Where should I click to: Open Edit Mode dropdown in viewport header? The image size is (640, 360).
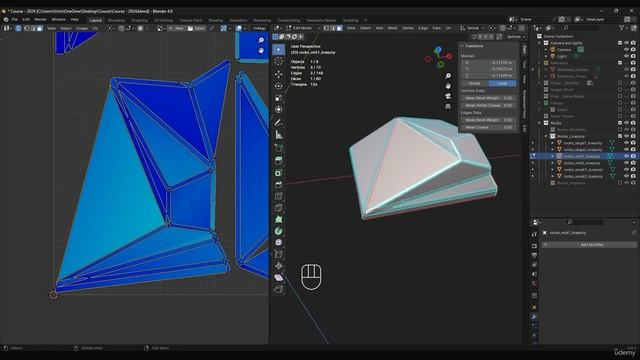point(303,28)
